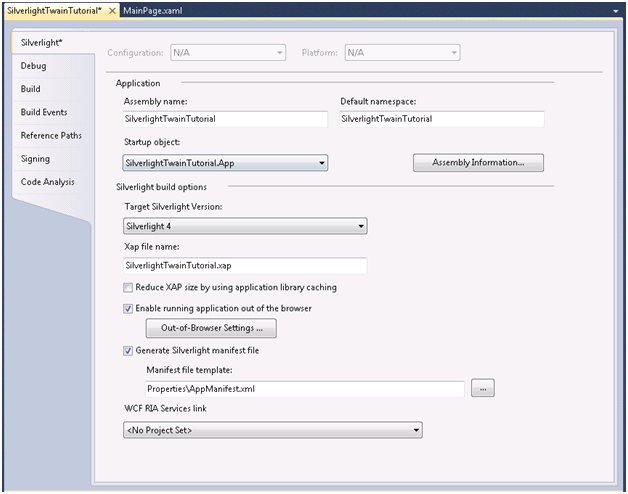Open the document tab list arrow
This screenshot has width=628, height=494.
pyautogui.click(x=616, y=11)
